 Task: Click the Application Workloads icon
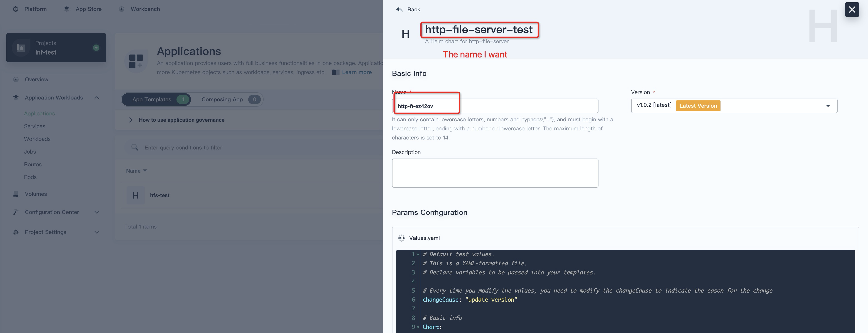(16, 97)
